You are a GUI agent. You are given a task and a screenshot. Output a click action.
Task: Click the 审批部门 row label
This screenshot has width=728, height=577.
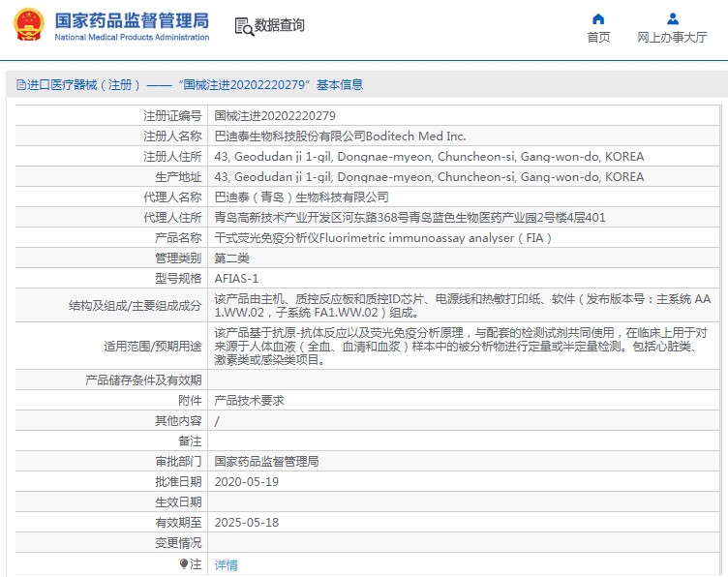click(x=178, y=462)
